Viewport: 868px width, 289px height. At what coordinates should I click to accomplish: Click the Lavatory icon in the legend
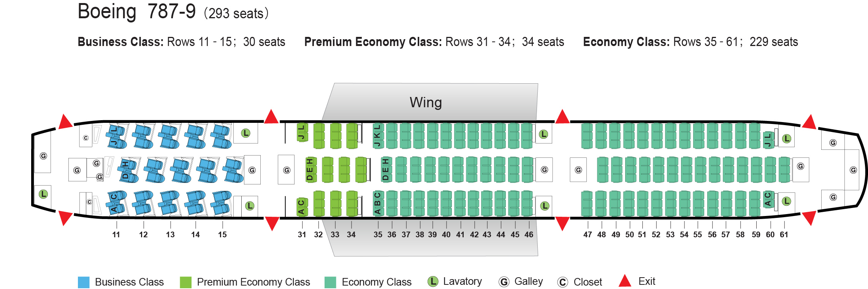point(433,281)
